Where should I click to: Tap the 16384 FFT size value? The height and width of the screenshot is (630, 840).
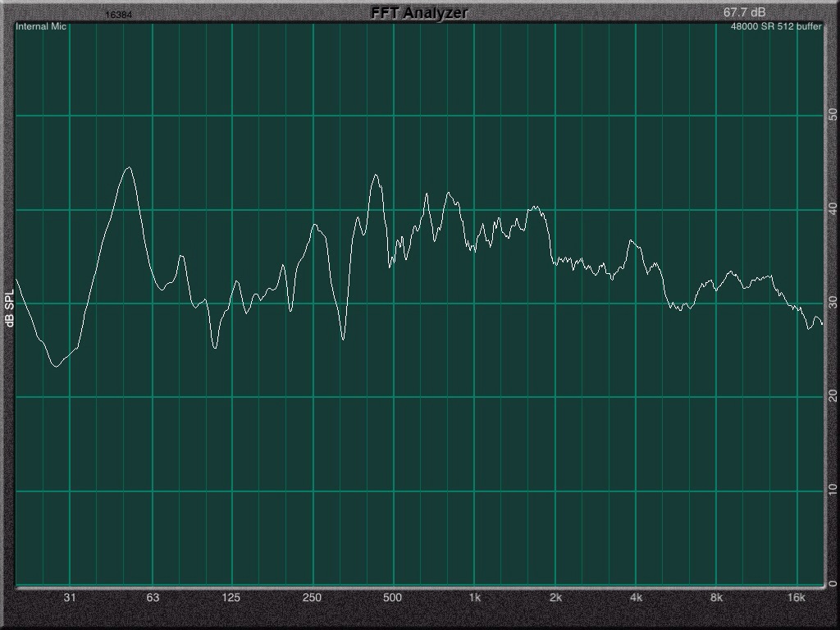tap(118, 15)
